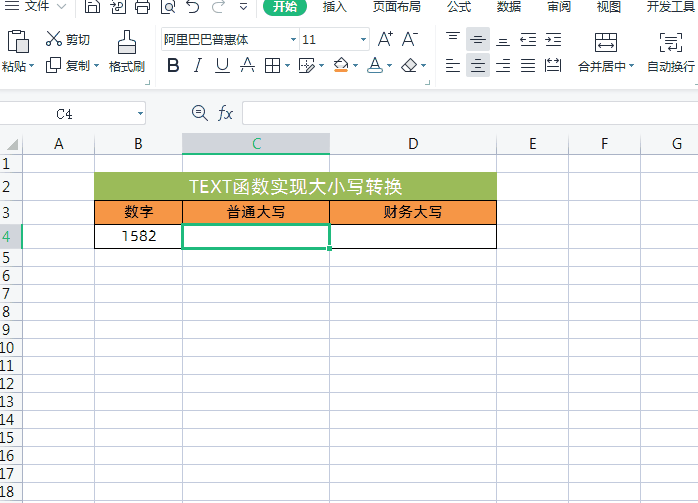
Task: Switch to the 开始 ribbon tab
Action: [x=285, y=7]
